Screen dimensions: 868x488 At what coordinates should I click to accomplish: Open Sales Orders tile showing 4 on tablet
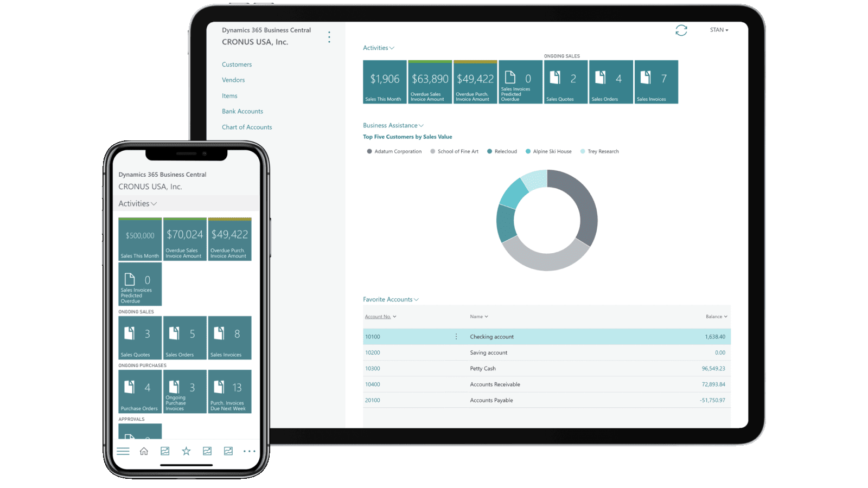point(611,82)
